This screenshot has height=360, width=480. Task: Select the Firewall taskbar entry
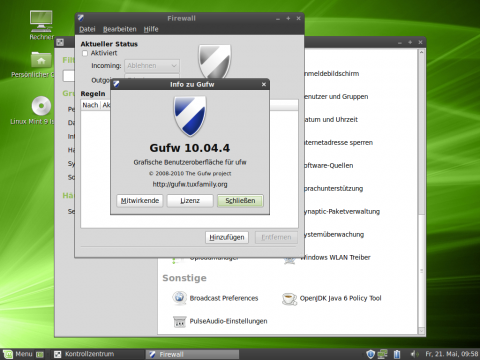[192, 354]
